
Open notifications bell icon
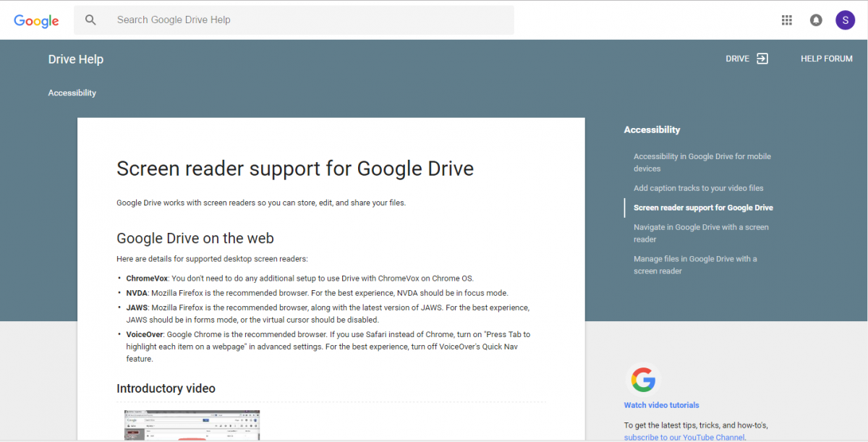point(816,20)
